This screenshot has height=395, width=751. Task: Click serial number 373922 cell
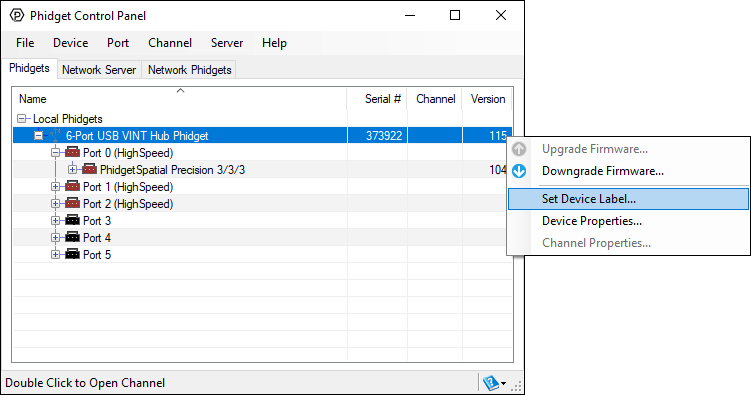[x=384, y=135]
